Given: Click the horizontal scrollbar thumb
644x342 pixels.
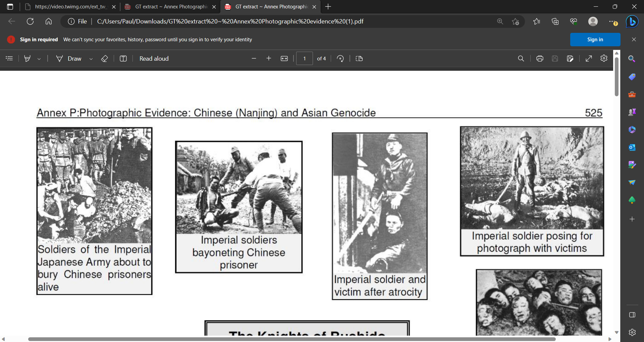Looking at the screenshot, I should [292, 339].
